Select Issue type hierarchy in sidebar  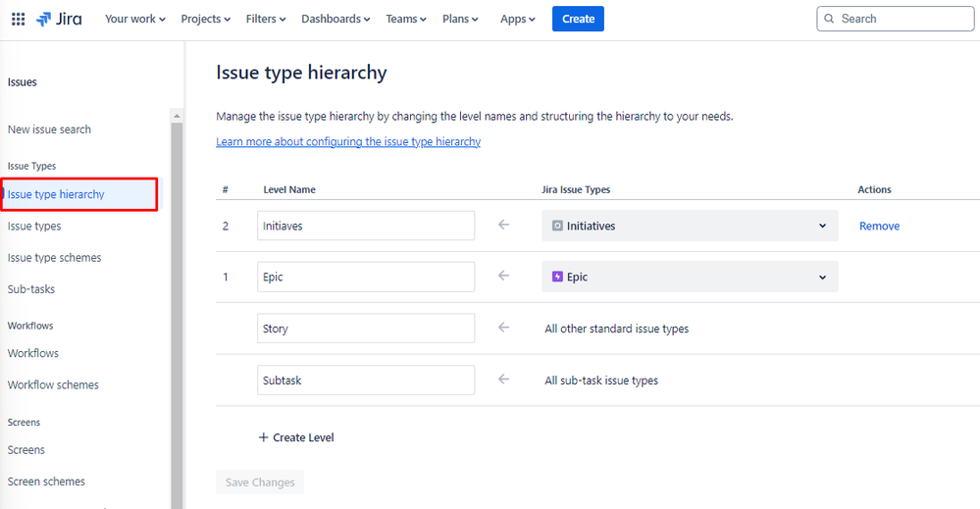coord(79,194)
